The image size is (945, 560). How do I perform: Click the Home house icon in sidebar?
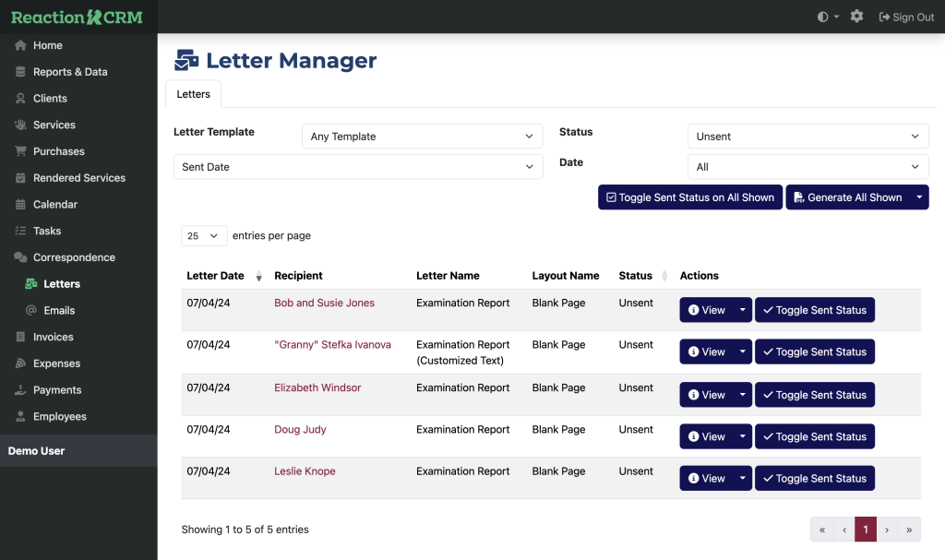(20, 45)
